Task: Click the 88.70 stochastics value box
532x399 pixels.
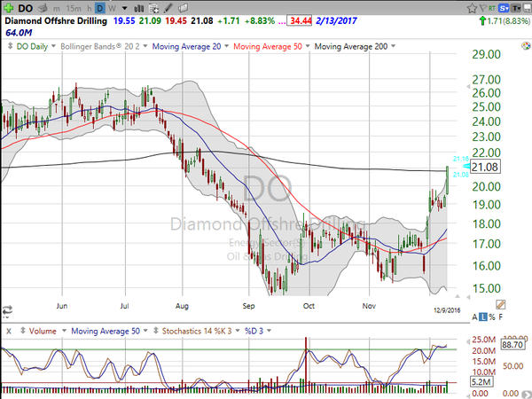Action: [512, 345]
